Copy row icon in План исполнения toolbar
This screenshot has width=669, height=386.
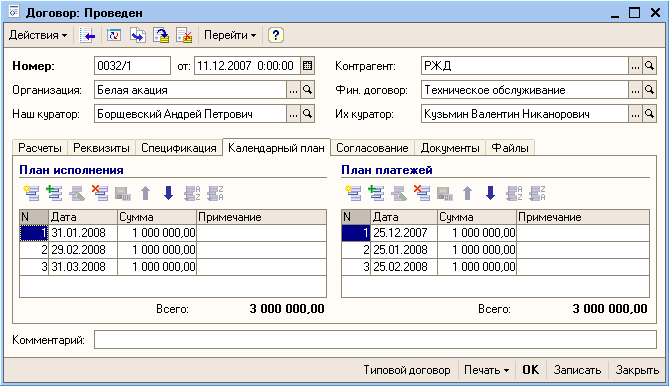(x=54, y=193)
